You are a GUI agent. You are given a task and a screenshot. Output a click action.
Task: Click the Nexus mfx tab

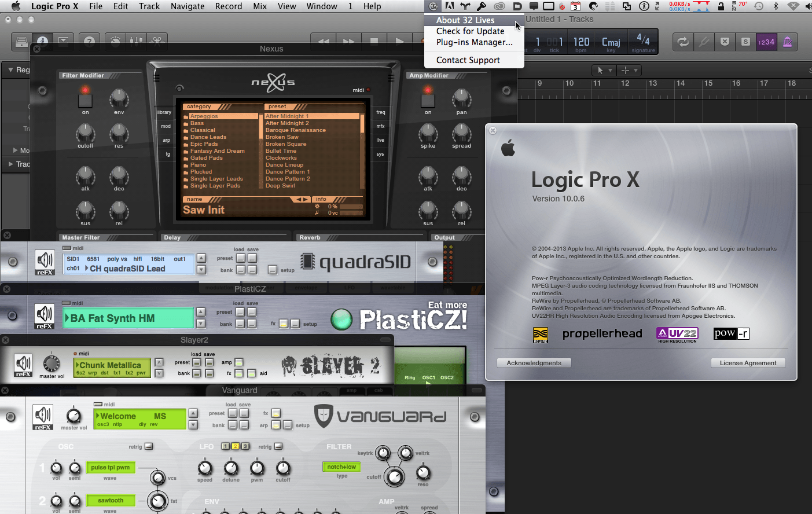[x=380, y=126]
